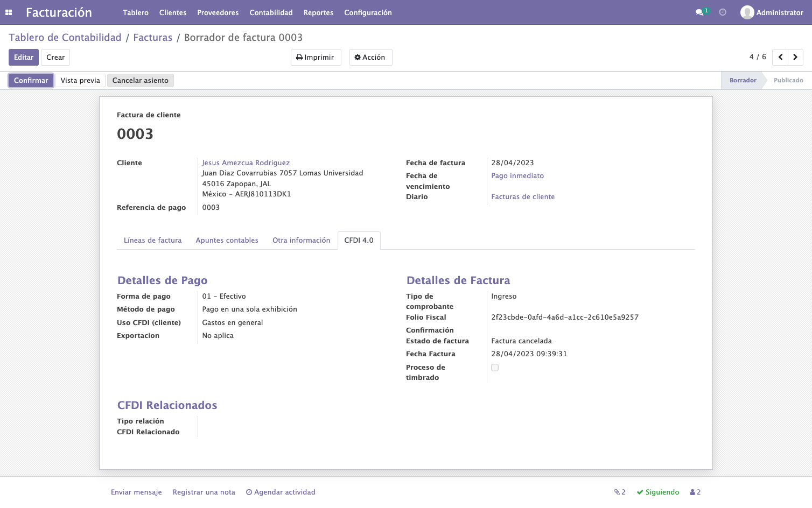The width and height of the screenshot is (812, 508).
Task: Open the Pago inmediato payment term link
Action: point(517,176)
